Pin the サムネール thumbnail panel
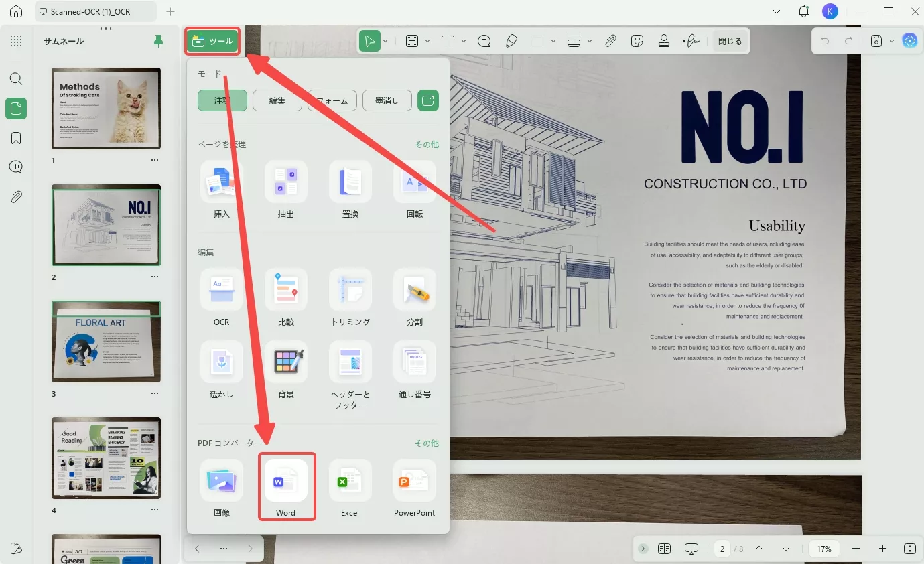 point(158,42)
